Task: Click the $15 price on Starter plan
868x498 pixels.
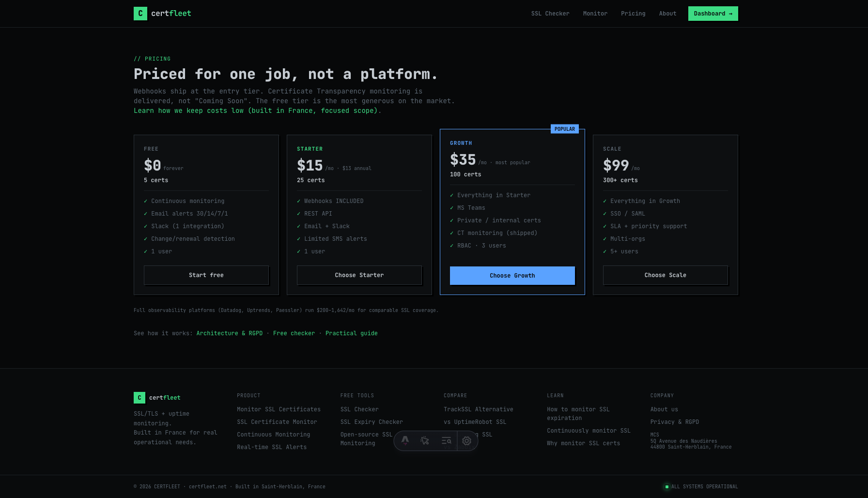Action: 310,165
